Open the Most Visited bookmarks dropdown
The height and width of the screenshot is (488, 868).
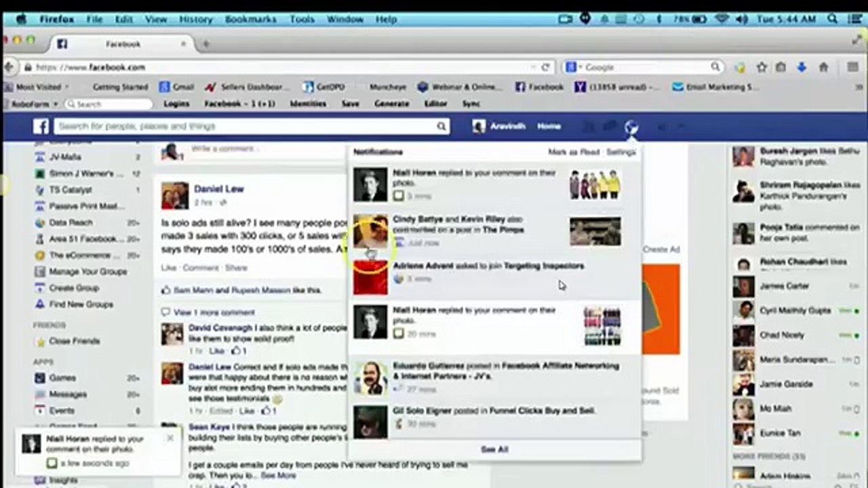coord(38,87)
